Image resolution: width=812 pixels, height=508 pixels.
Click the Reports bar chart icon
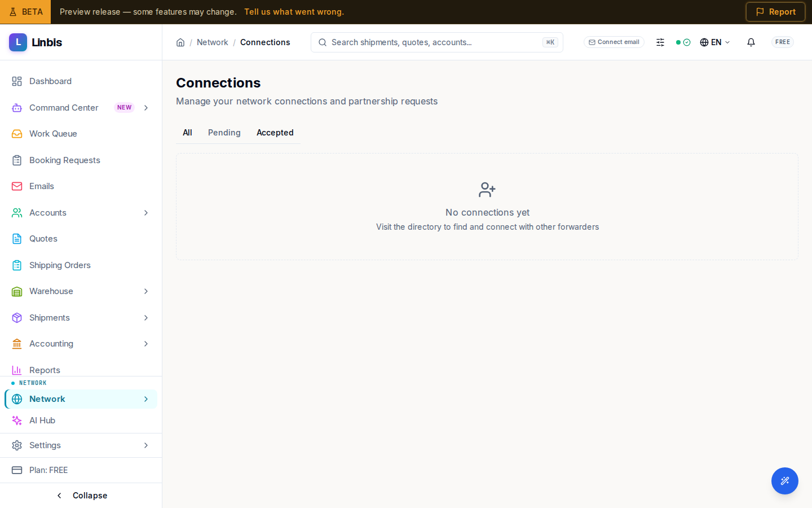click(17, 370)
